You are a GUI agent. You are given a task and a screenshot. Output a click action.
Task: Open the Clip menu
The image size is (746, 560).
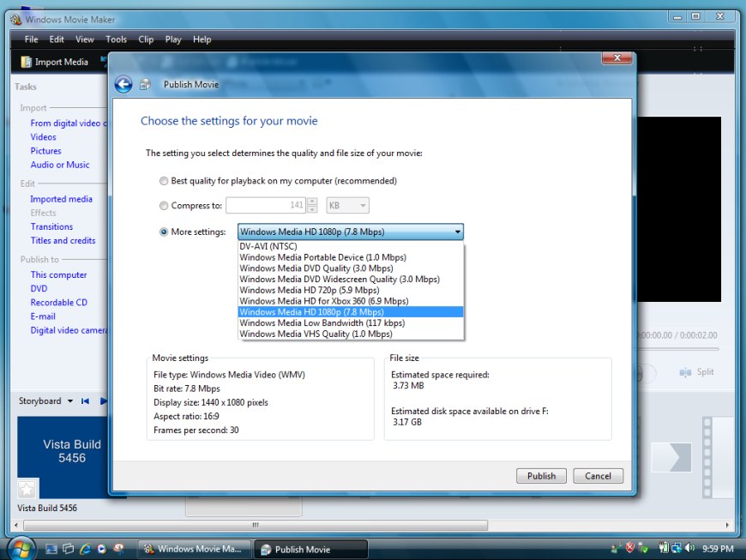pyautogui.click(x=146, y=39)
